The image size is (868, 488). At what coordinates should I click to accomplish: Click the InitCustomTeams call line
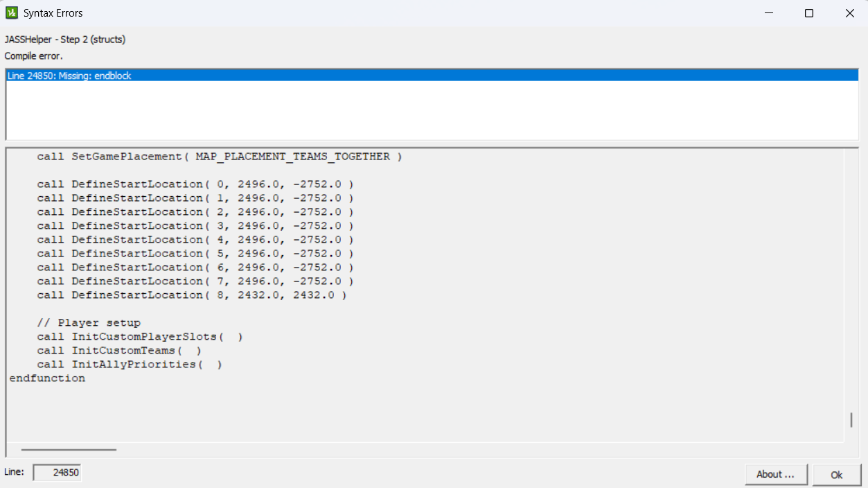[x=119, y=351]
